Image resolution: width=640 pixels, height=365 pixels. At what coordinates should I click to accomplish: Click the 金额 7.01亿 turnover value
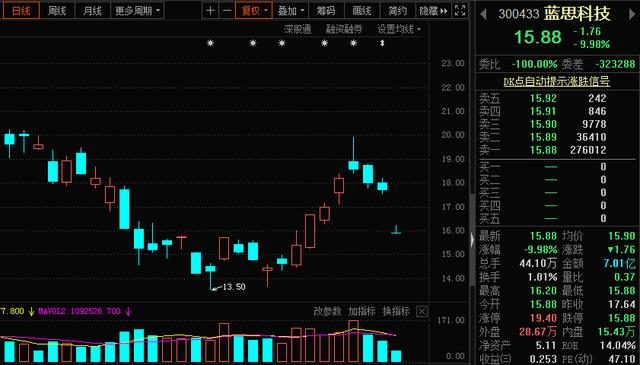[620, 263]
